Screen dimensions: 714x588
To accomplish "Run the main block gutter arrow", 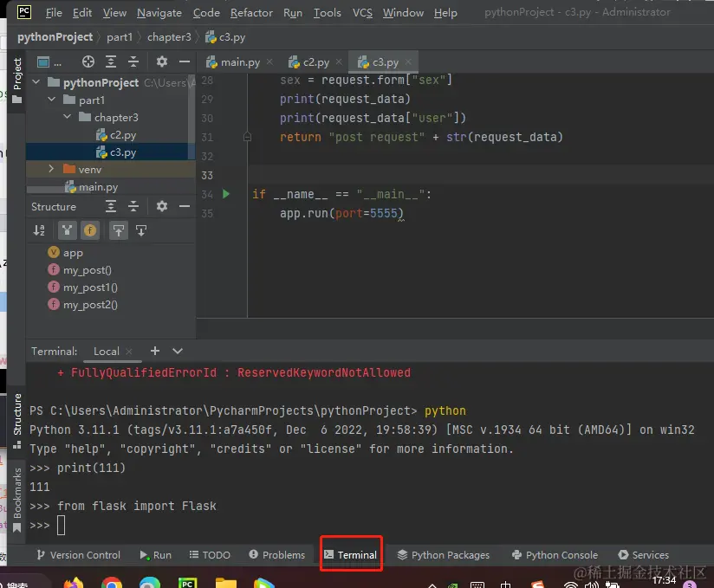I will 226,194.
